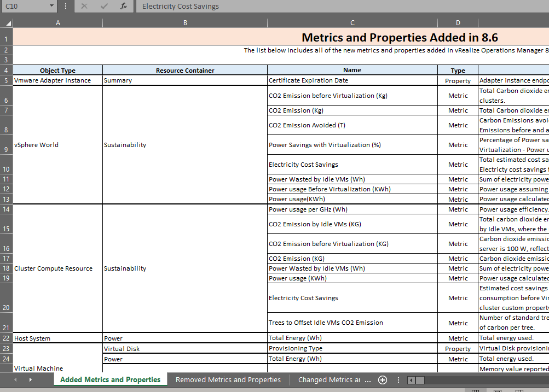549x392 pixels.
Task: Select the Property type cell in row 5
Action: [458, 80]
